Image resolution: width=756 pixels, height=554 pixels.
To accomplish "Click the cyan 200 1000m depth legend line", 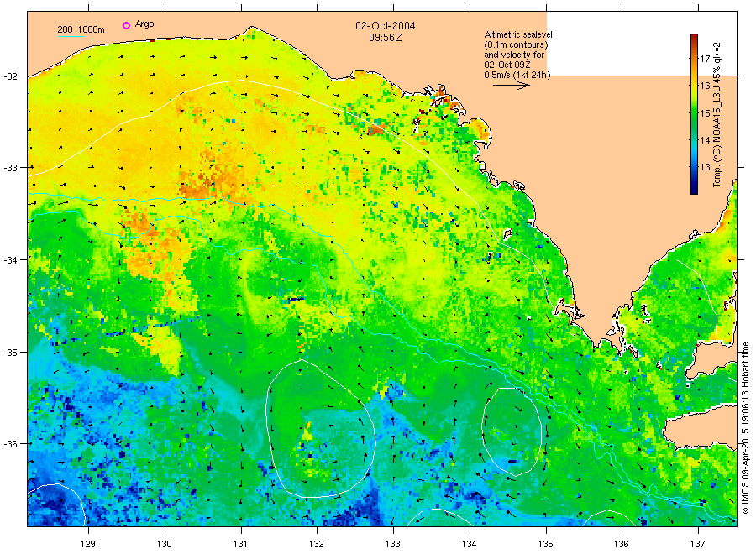I will [x=71, y=36].
